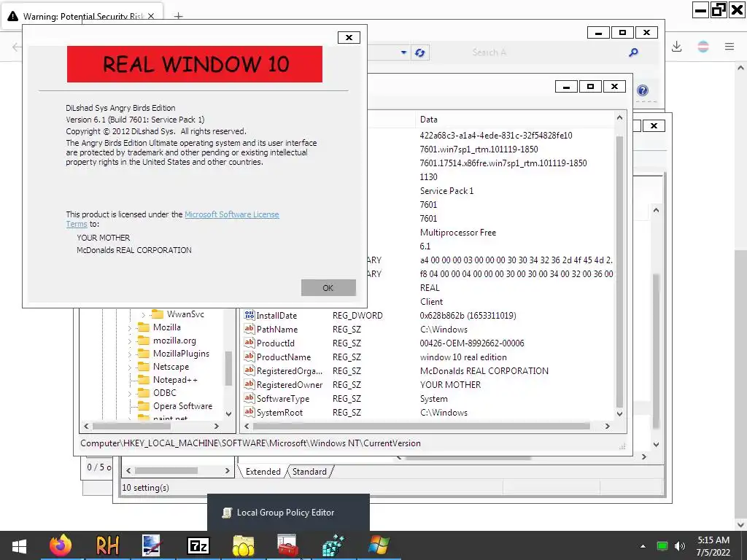Viewport: 747px width, 560px height.
Task: Click the blue help question mark icon
Action: point(642,90)
